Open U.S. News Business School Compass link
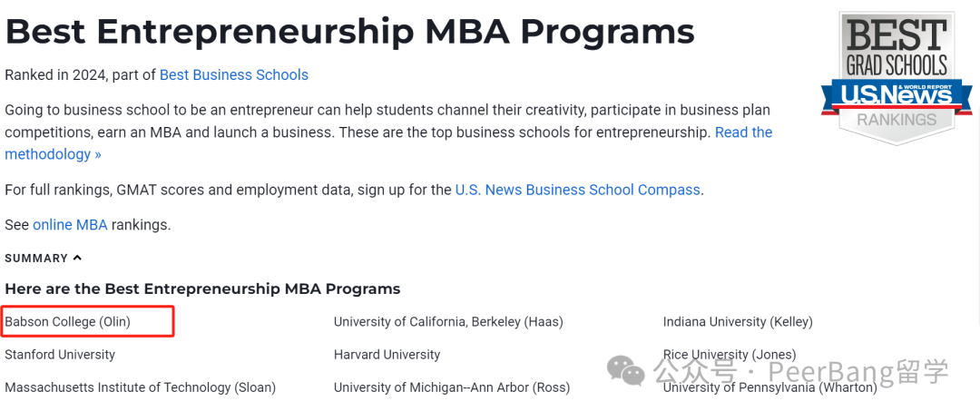 coord(577,190)
